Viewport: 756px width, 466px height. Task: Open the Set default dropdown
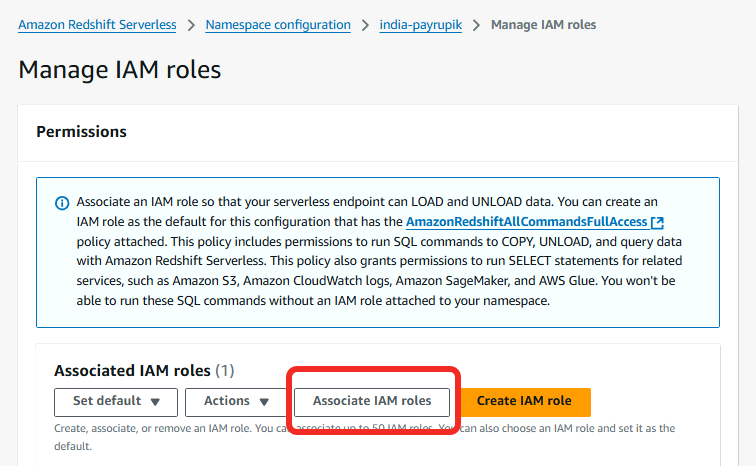[116, 402]
